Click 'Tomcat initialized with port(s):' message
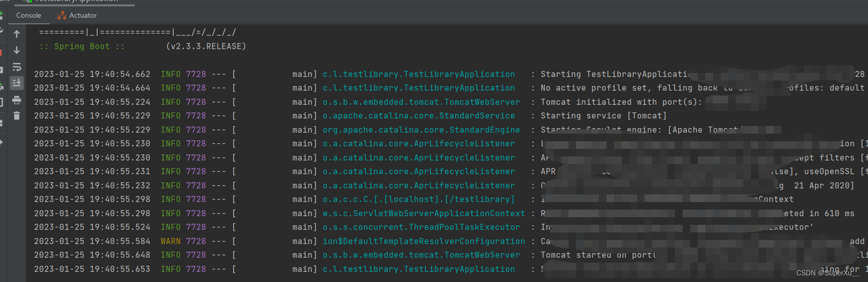Viewport: 868px width, 282px height. click(621, 102)
